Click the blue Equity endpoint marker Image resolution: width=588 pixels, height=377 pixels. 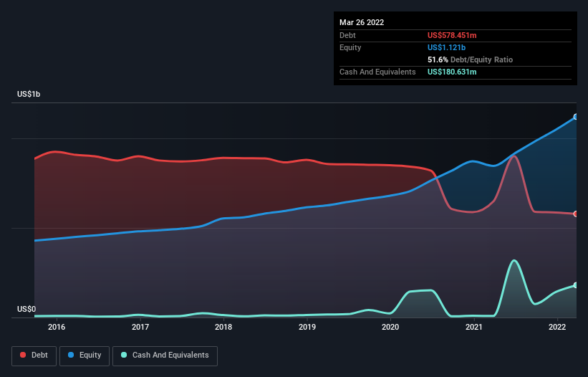pos(576,117)
